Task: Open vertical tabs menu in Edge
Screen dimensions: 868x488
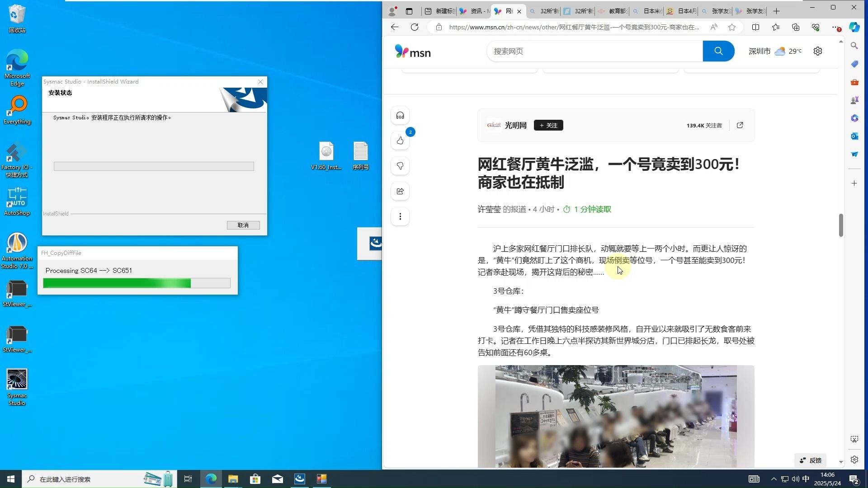Action: point(409,11)
